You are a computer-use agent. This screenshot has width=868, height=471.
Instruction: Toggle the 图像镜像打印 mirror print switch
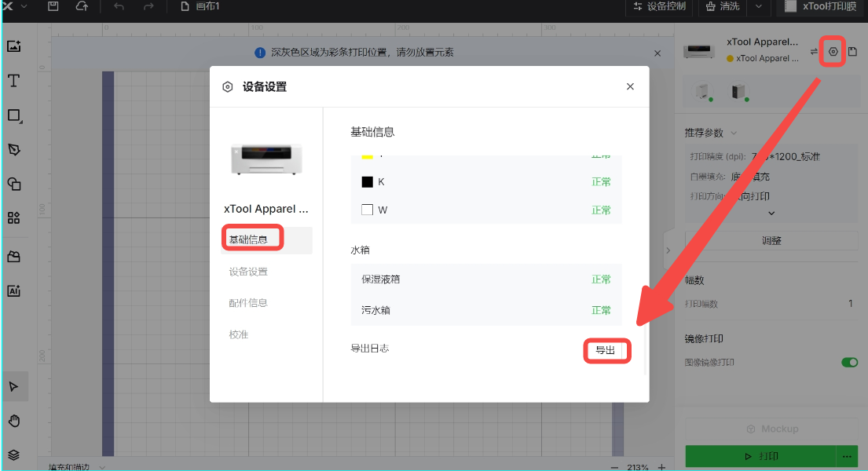[849, 363]
